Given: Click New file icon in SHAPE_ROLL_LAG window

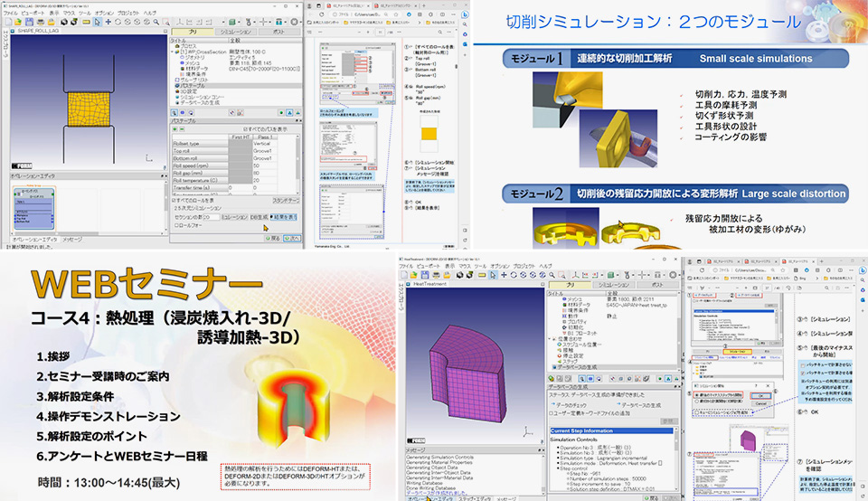Looking at the screenshot, I should [x=8, y=22].
